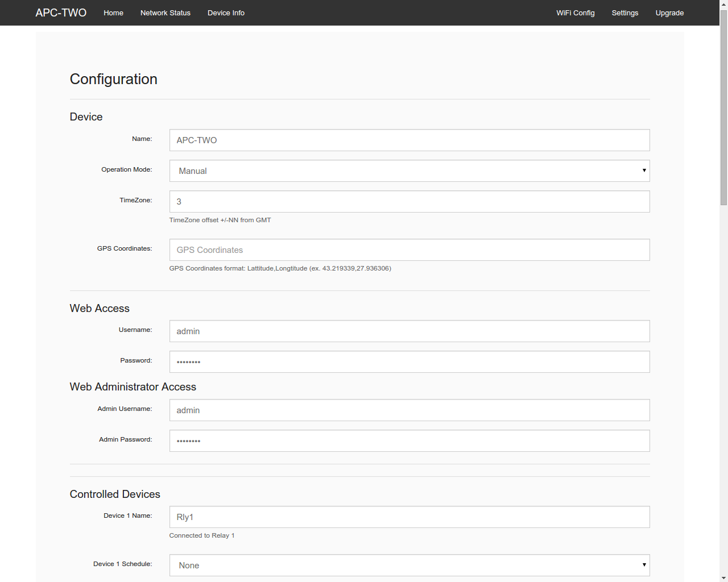Click into the TimeZone offset field
This screenshot has width=728, height=582.
409,202
